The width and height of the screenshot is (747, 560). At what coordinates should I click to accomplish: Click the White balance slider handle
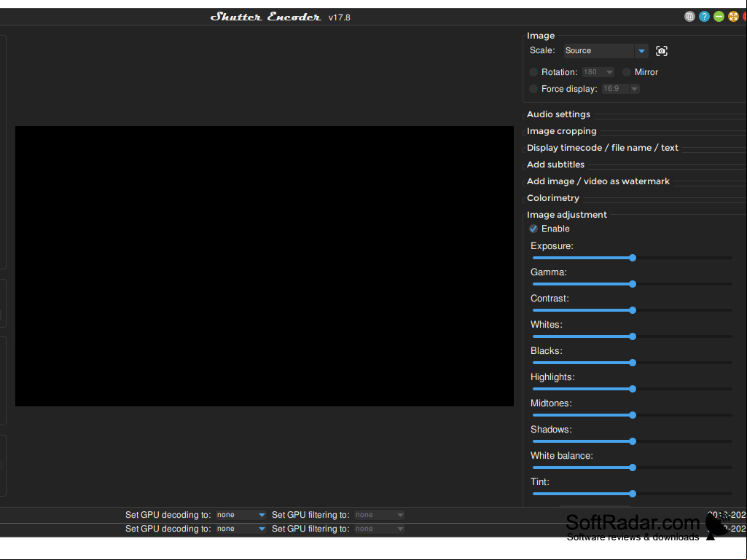[x=633, y=468]
